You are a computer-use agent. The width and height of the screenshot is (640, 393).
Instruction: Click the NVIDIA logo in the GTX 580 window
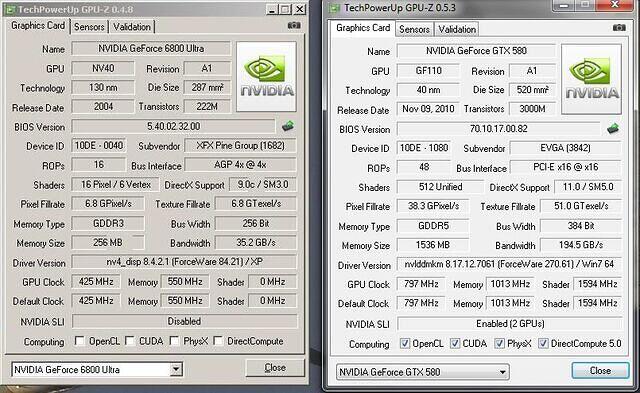point(591,79)
